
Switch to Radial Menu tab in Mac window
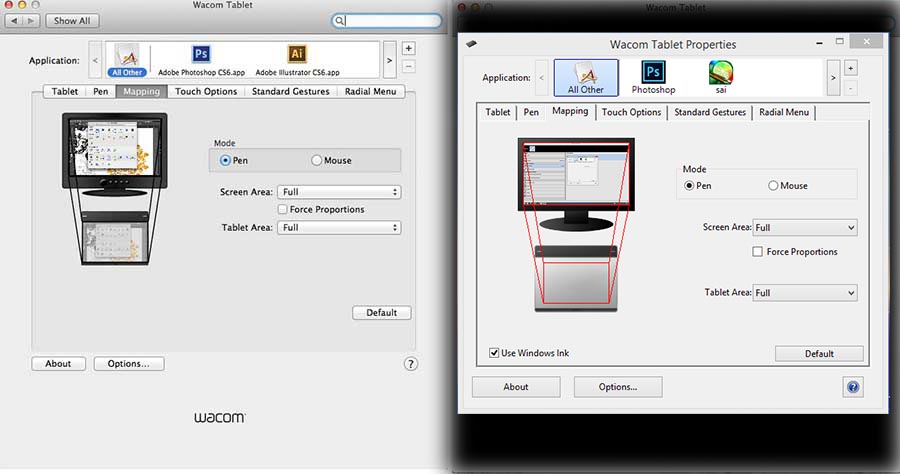[370, 91]
